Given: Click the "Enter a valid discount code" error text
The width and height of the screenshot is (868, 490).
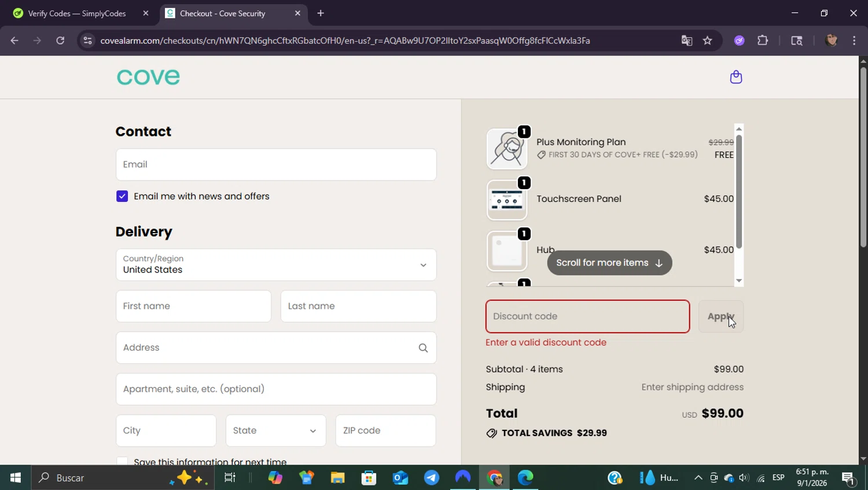Looking at the screenshot, I should 546,342.
